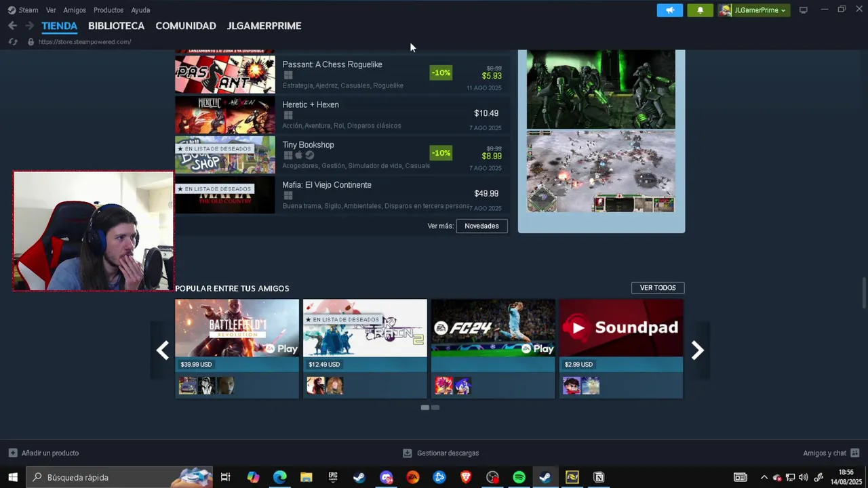Open Task View on the taskbar
This screenshot has width=868, height=488.
226,477
